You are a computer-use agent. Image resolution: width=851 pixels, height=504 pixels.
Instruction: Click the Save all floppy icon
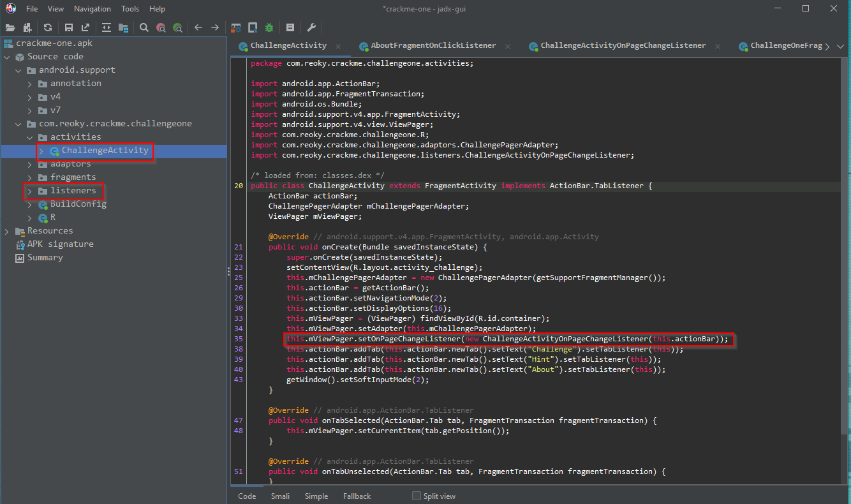69,27
